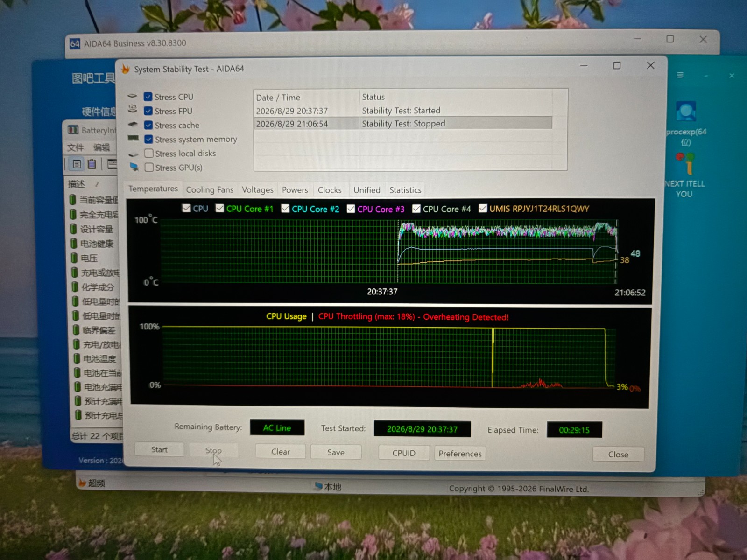Disable Stress cache option
747x560 pixels.
148,125
